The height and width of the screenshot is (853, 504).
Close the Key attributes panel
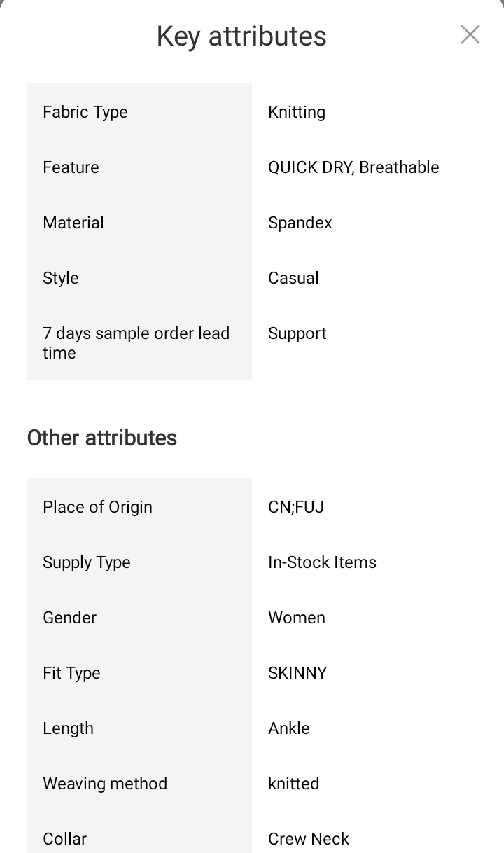[x=470, y=34]
